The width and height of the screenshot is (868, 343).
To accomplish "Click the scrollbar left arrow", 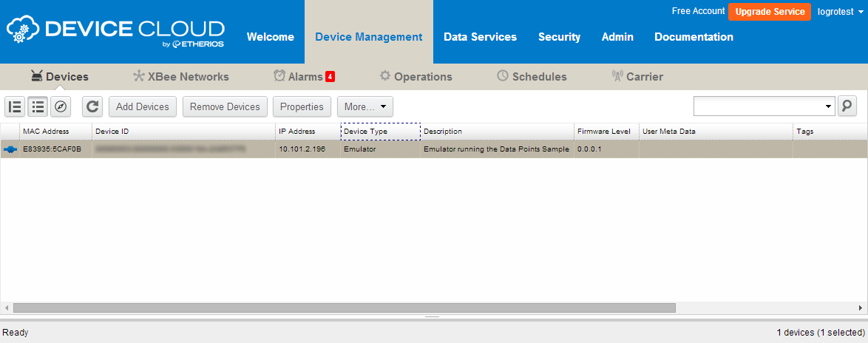I will click(x=7, y=308).
